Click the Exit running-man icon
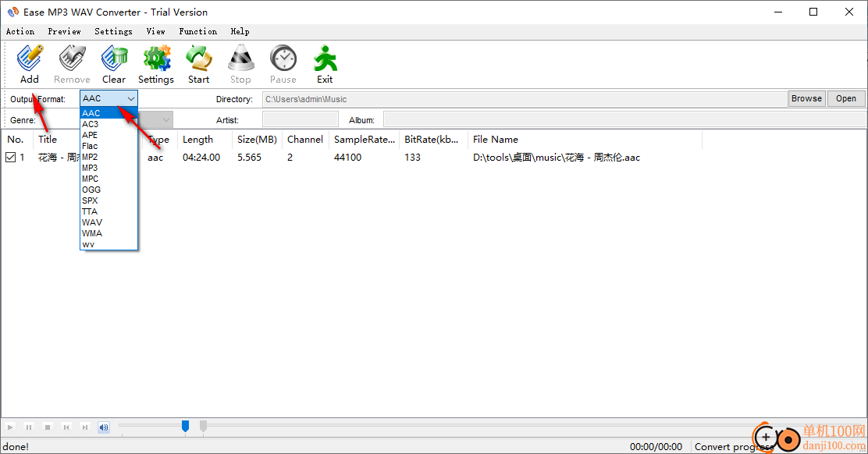 (325, 59)
